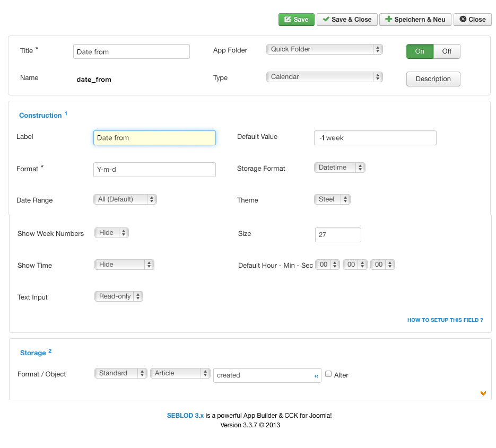The width and height of the screenshot is (496, 448).
Task: Open the Type dropdown showing Calendar
Action: pos(324,77)
